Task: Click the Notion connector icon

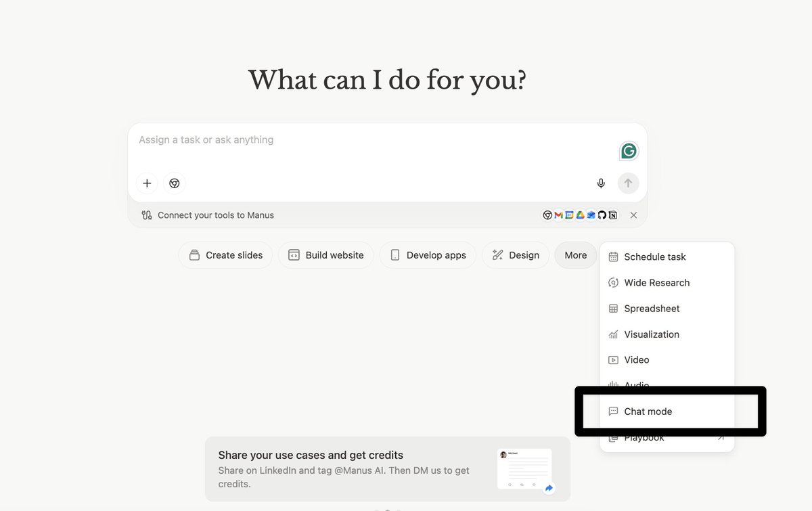Action: pyautogui.click(x=612, y=215)
